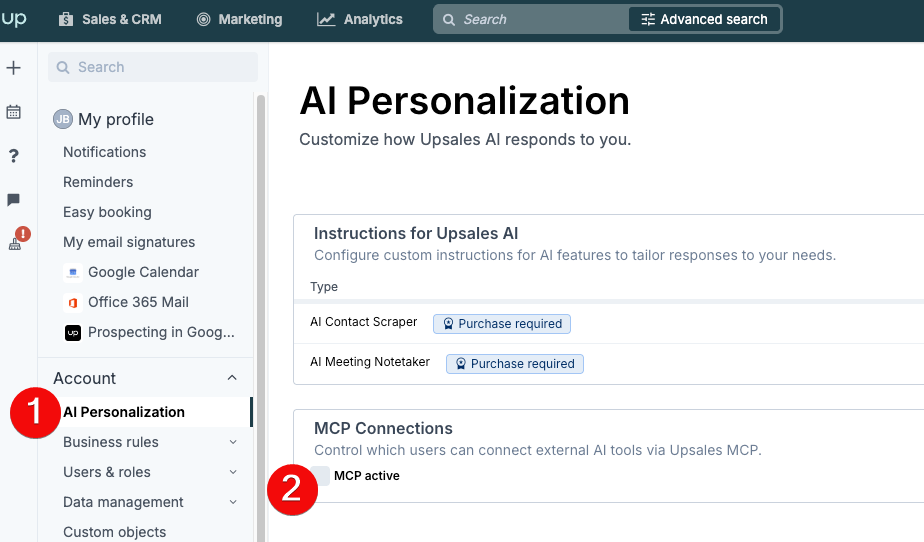Open Prospecting in Google item
Screen dimensions: 924x542
(x=161, y=332)
